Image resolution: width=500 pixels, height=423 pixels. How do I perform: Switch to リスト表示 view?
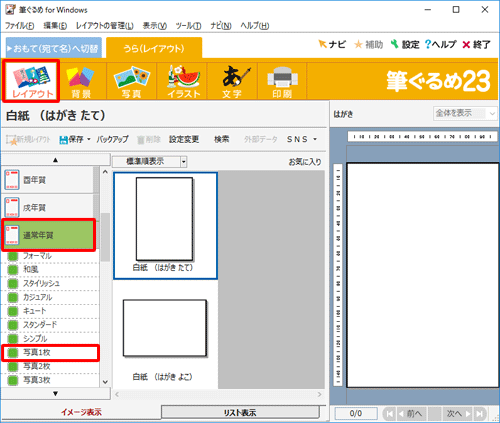240,413
